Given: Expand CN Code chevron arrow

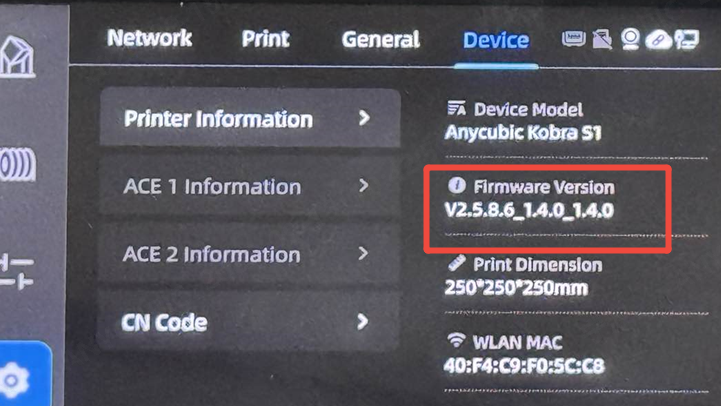Looking at the screenshot, I should (x=363, y=321).
